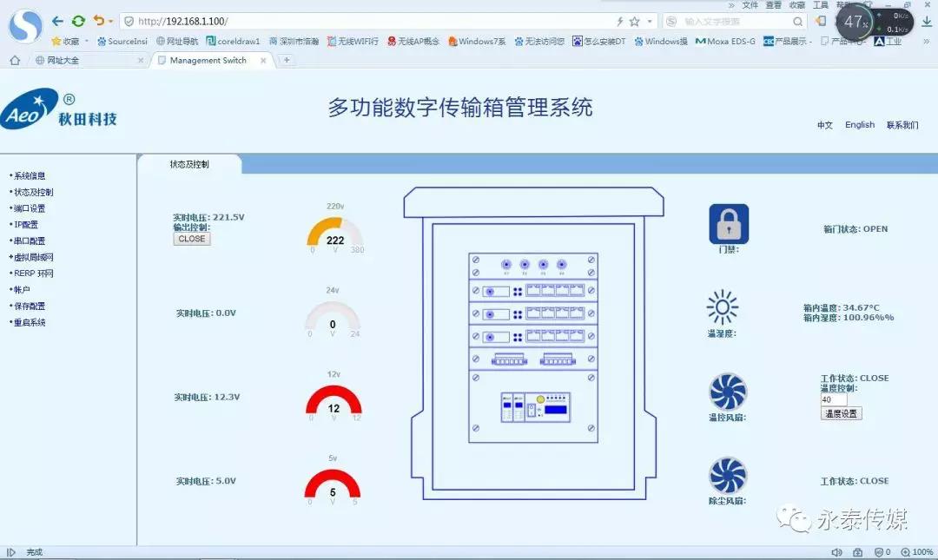
Task: Click the browser back arrow
Action: tap(57, 21)
